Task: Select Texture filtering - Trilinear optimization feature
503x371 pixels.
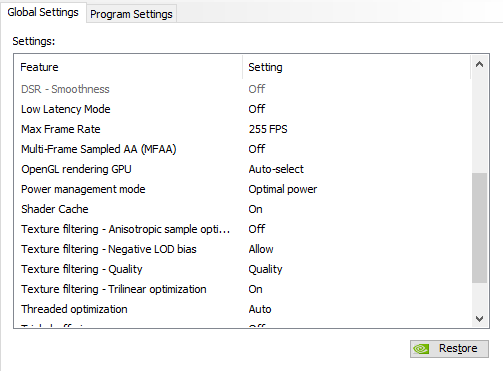Action: [114, 289]
